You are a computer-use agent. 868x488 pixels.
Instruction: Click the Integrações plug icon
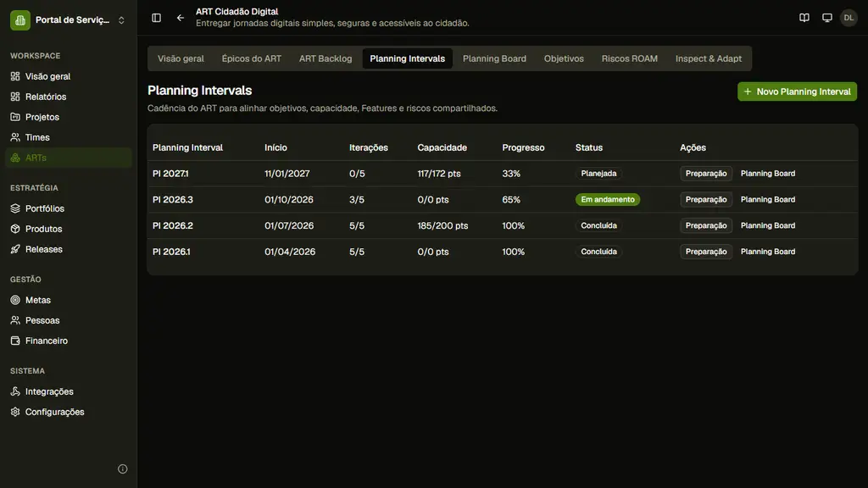coord(15,391)
